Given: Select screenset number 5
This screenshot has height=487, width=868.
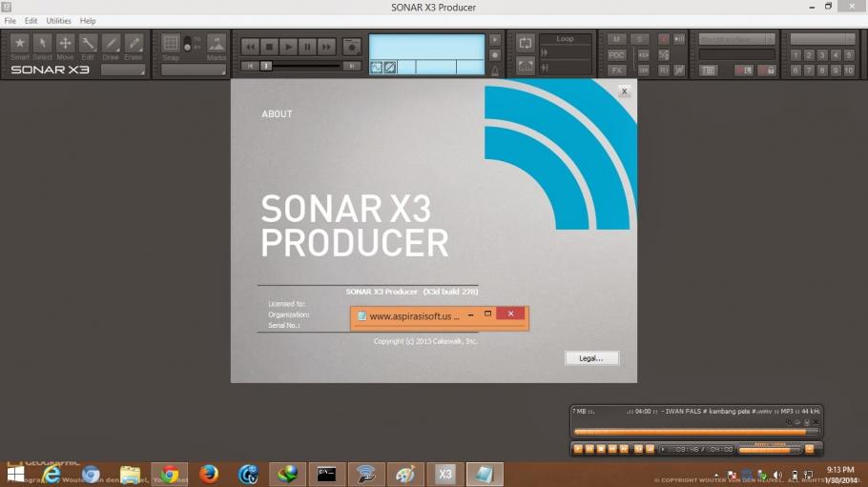Looking at the screenshot, I should tap(849, 54).
